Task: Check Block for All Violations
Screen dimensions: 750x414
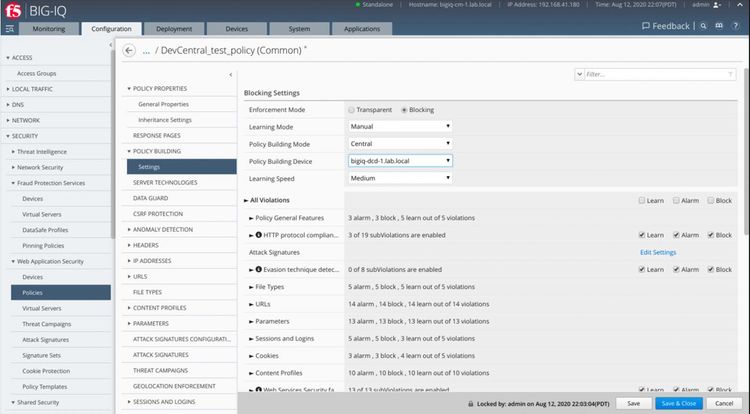Action: [711, 200]
